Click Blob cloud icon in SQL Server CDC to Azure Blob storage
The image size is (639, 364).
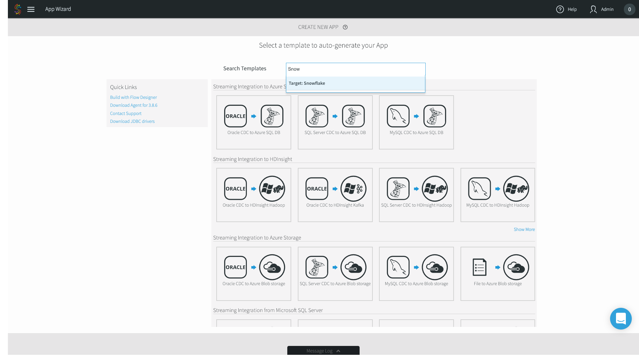click(353, 267)
